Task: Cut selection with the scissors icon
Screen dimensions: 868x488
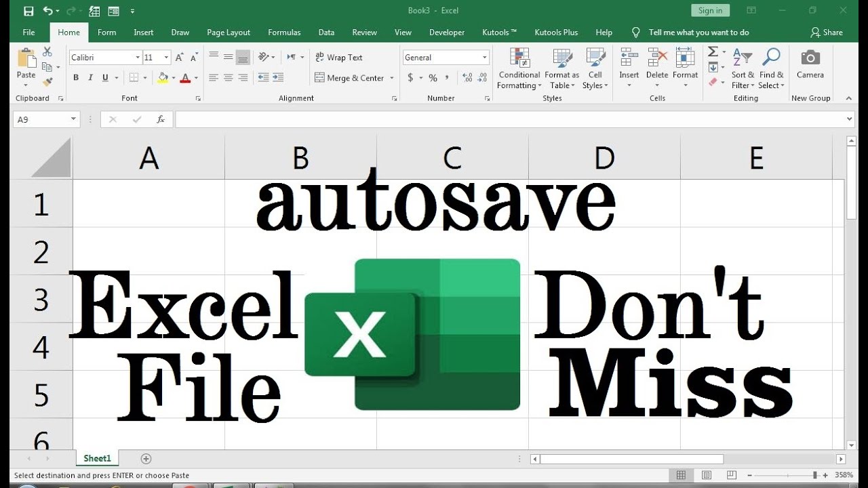Action: 47,52
